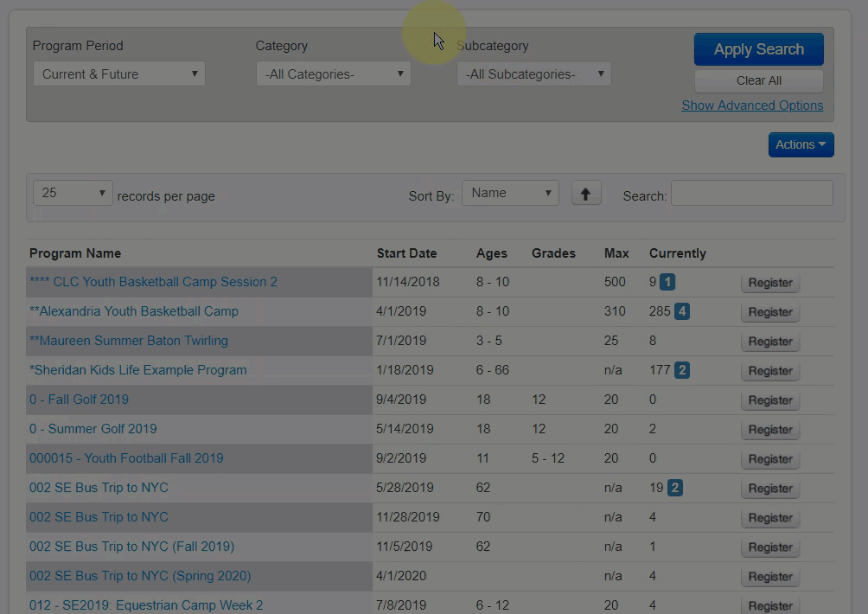Open the Sort By Name dropdown
Screen dimensions: 868x614
[x=510, y=193]
